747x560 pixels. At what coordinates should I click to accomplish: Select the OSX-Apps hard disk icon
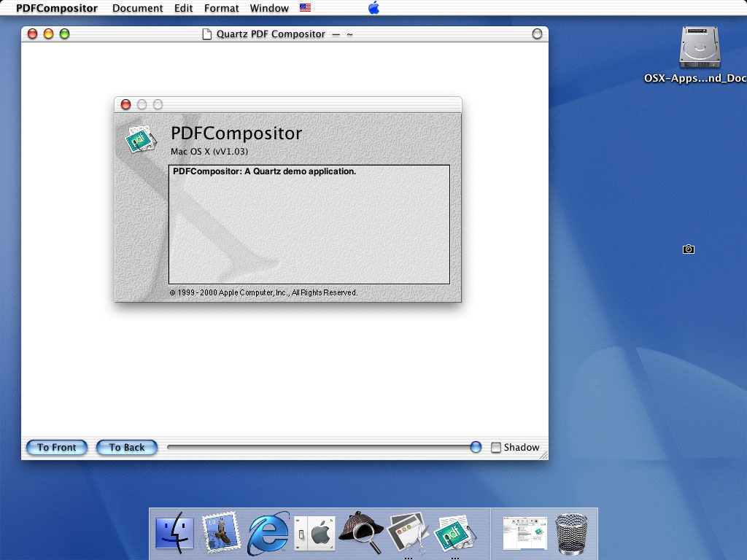pos(700,47)
